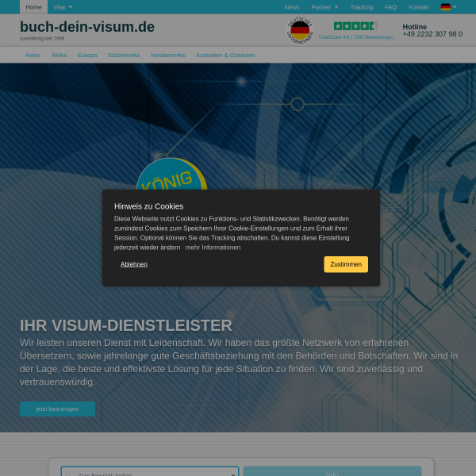476x476 pixels.
Task: Open the Südamerika category
Action: (x=124, y=55)
